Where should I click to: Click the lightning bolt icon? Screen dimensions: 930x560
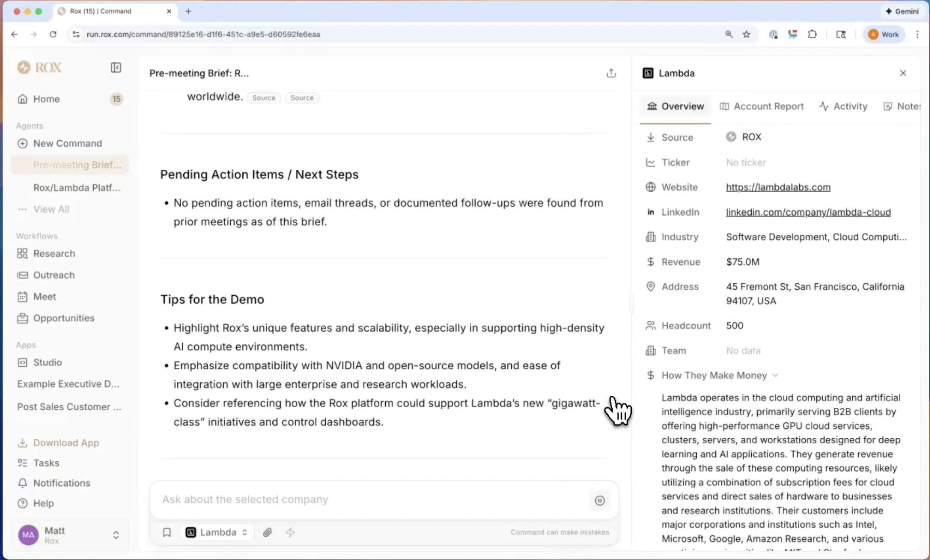pyautogui.click(x=290, y=532)
